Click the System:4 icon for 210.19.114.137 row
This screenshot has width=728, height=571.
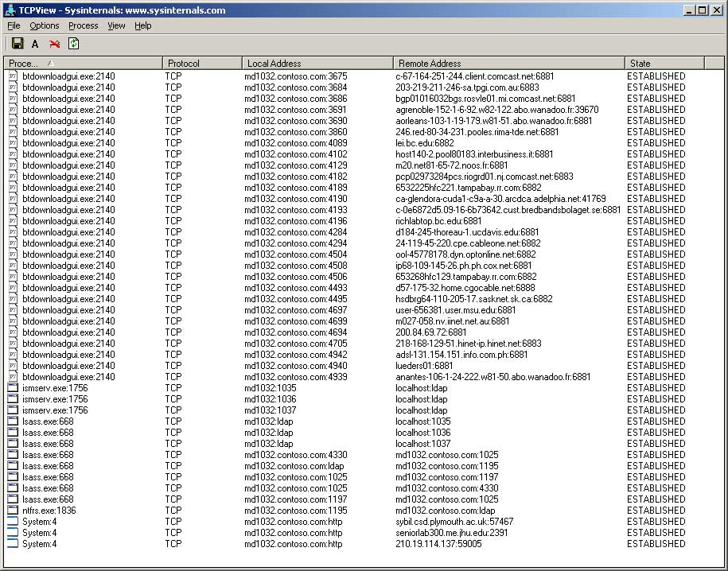13,544
